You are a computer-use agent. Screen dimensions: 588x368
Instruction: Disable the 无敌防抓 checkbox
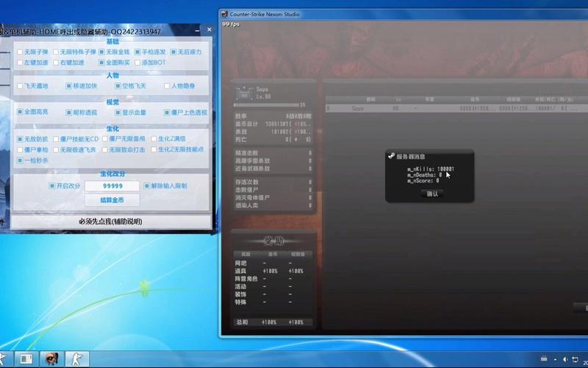(20, 139)
